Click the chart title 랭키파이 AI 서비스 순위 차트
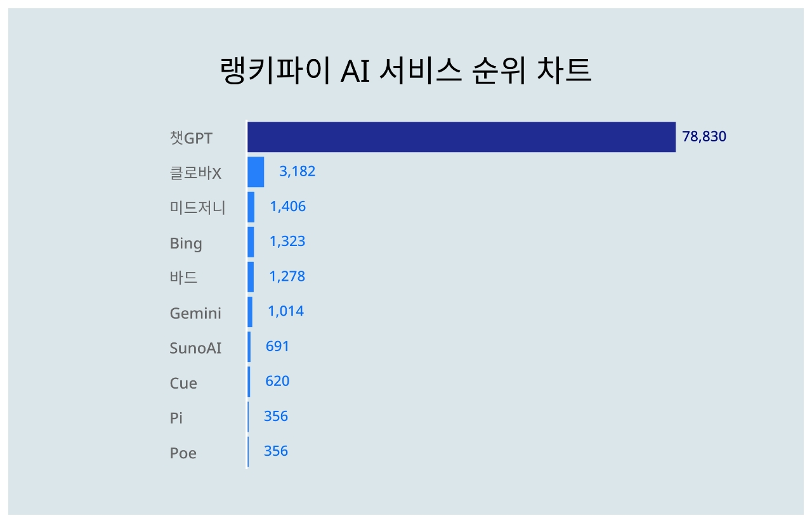Image resolution: width=812 pixels, height=523 pixels. [406, 71]
